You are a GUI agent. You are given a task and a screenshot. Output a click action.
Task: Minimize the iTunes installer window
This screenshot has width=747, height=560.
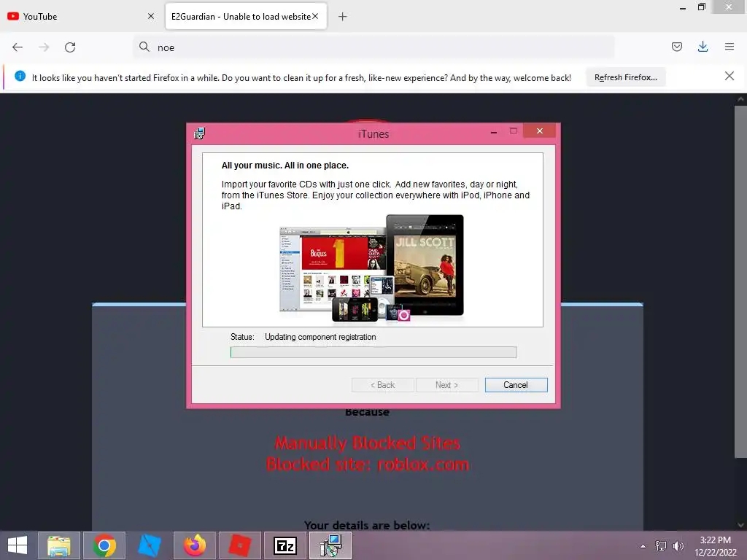494,131
